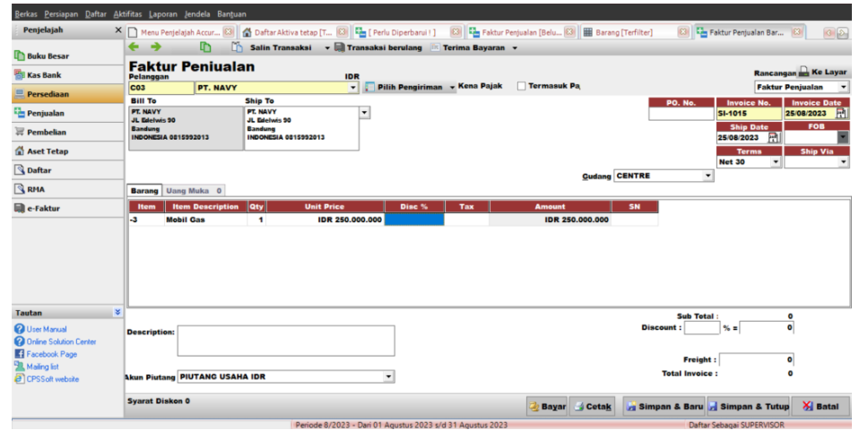The width and height of the screenshot is (868, 439).
Task: Click the Description text field
Action: (285, 340)
